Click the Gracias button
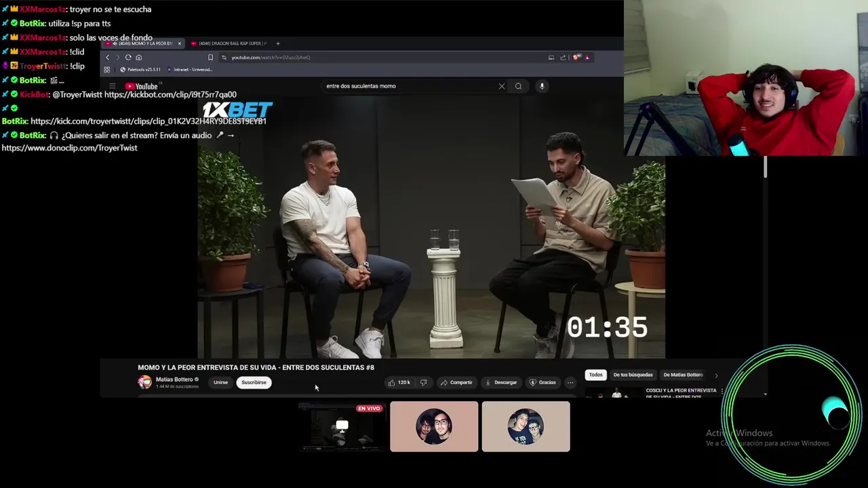Viewport: 868px width, 488px height. click(x=542, y=382)
